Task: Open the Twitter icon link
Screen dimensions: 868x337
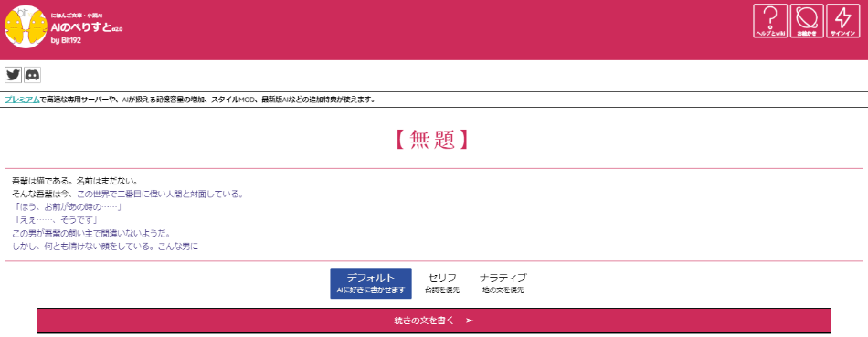Action: 14,75
